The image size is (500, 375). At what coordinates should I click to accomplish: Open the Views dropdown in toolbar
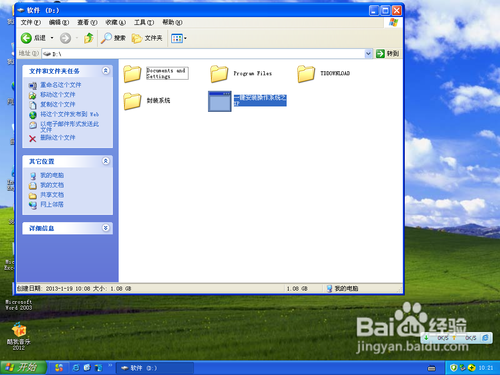click(179, 38)
